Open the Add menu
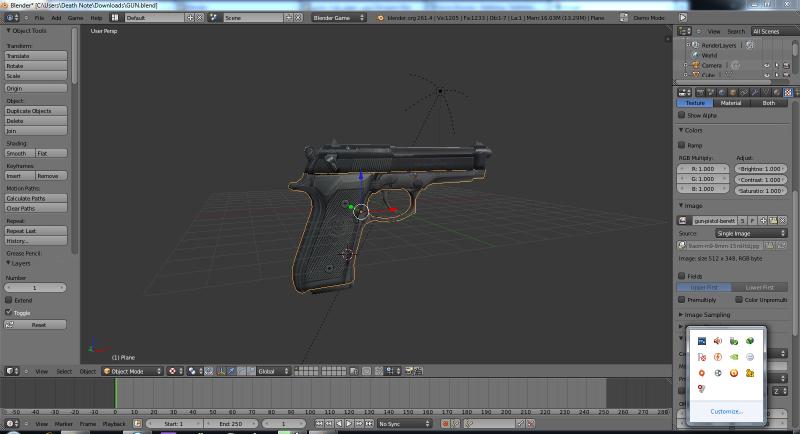Viewport: 800px width, 434px height. [56, 17]
